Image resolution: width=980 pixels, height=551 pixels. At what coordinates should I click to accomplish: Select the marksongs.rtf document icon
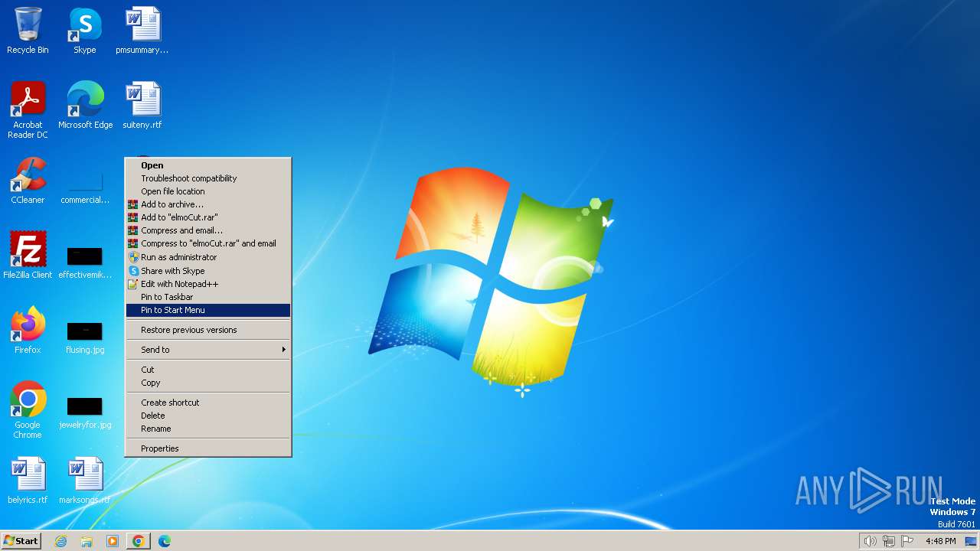coord(85,481)
